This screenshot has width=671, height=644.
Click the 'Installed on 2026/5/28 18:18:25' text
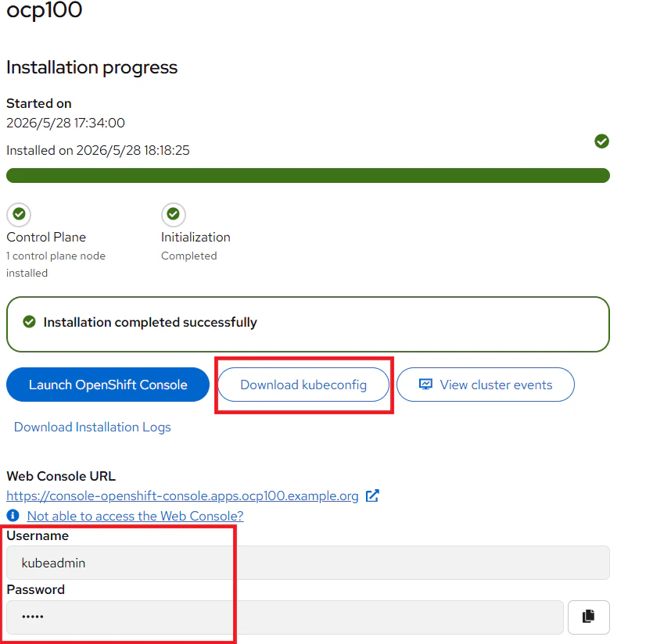pyautogui.click(x=98, y=150)
